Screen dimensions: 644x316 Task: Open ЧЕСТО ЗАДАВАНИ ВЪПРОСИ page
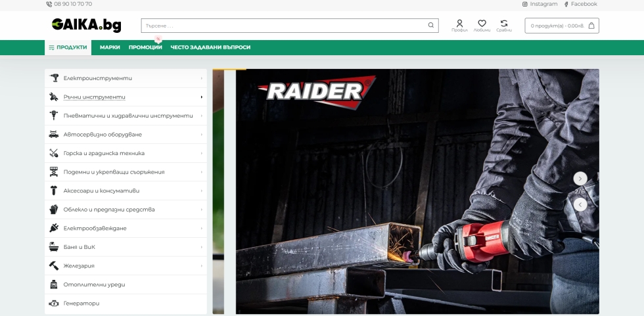pyautogui.click(x=210, y=47)
